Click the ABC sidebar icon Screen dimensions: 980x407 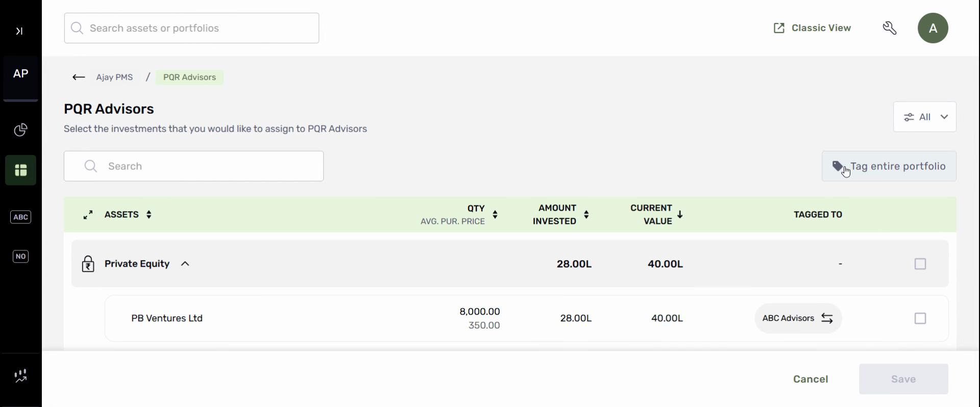pyautogui.click(x=20, y=217)
